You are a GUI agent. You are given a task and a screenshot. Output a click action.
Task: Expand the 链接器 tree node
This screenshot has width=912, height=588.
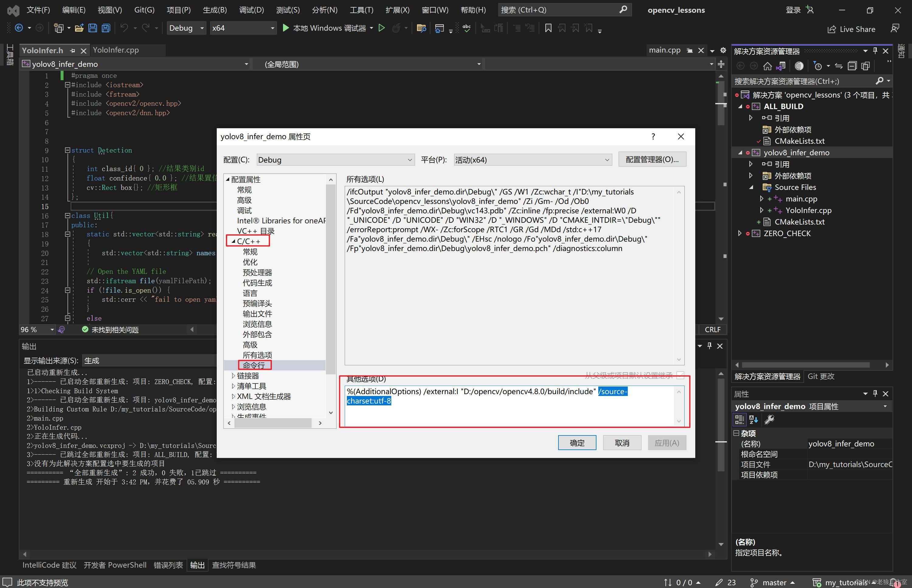tap(233, 376)
